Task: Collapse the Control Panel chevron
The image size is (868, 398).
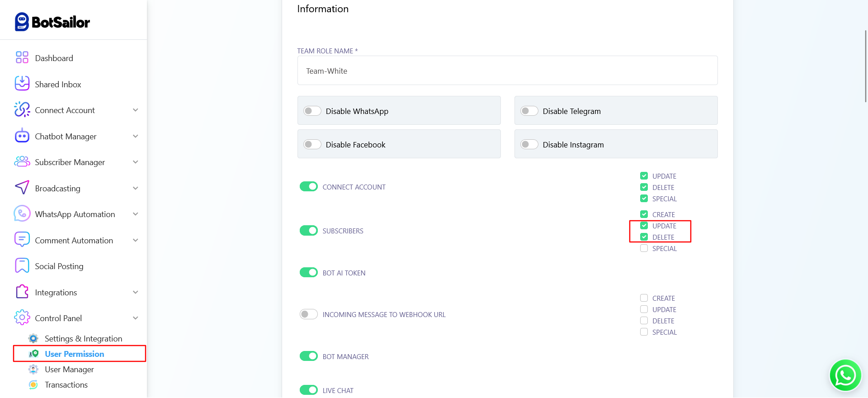Action: click(x=135, y=318)
